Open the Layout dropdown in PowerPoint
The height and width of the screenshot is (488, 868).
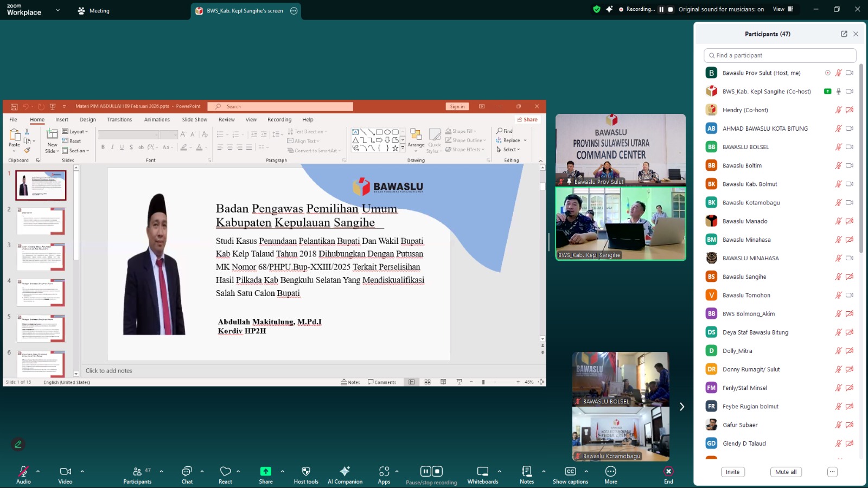[x=75, y=131]
